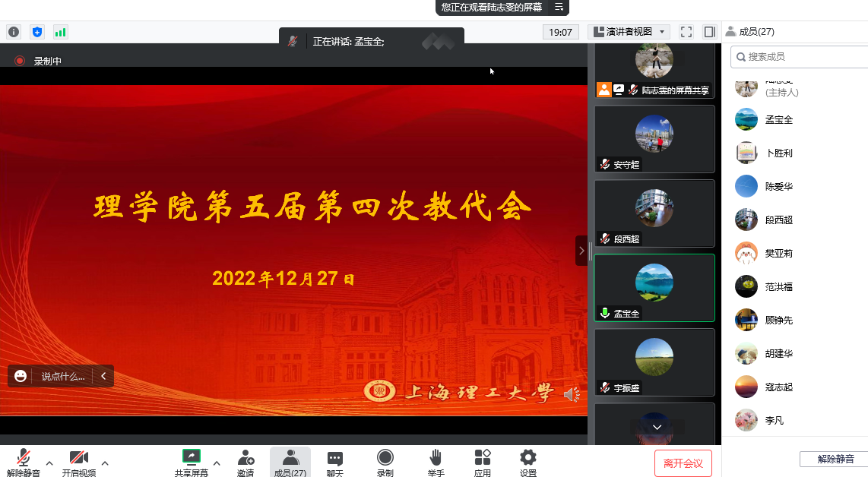Open the 应用 apps menu
Viewport: 868px width, 477px height.
pyautogui.click(x=482, y=462)
